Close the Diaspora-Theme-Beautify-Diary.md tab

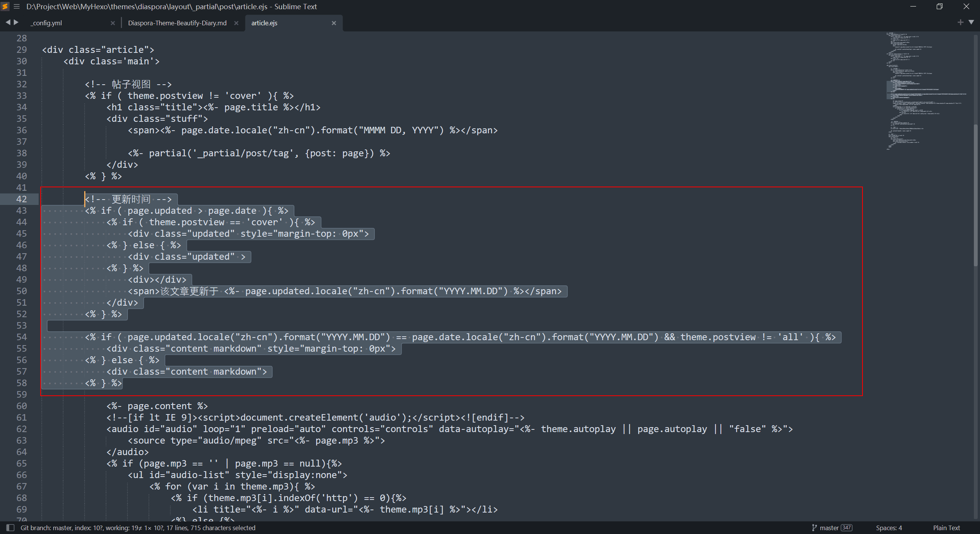236,23
